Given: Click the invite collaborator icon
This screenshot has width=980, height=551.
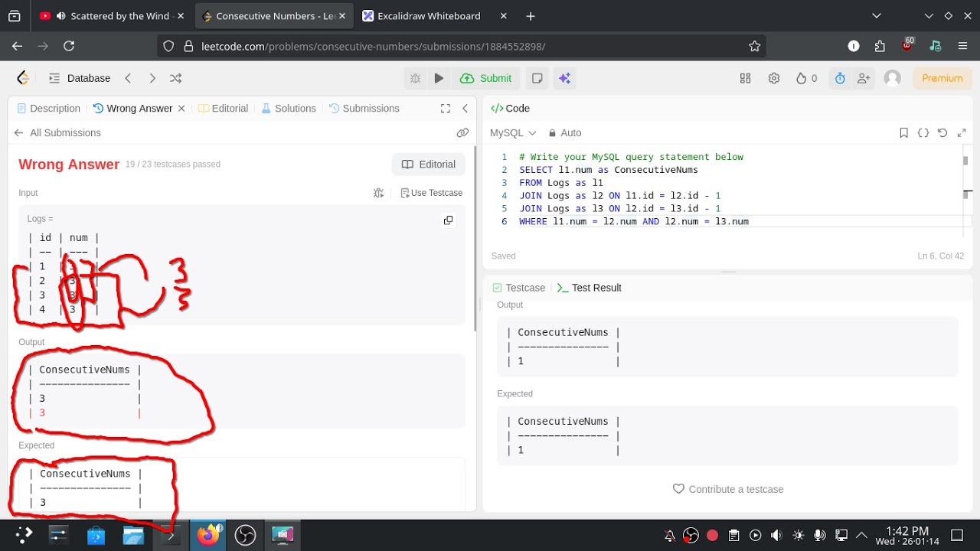Looking at the screenshot, I should point(864,78).
